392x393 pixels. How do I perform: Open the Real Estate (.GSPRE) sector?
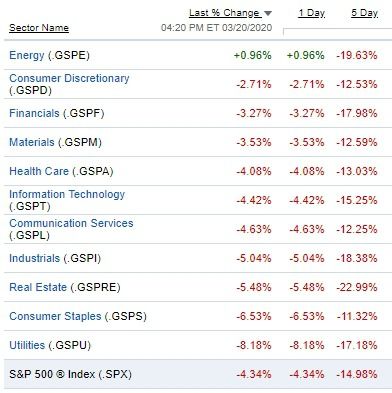tap(38, 287)
